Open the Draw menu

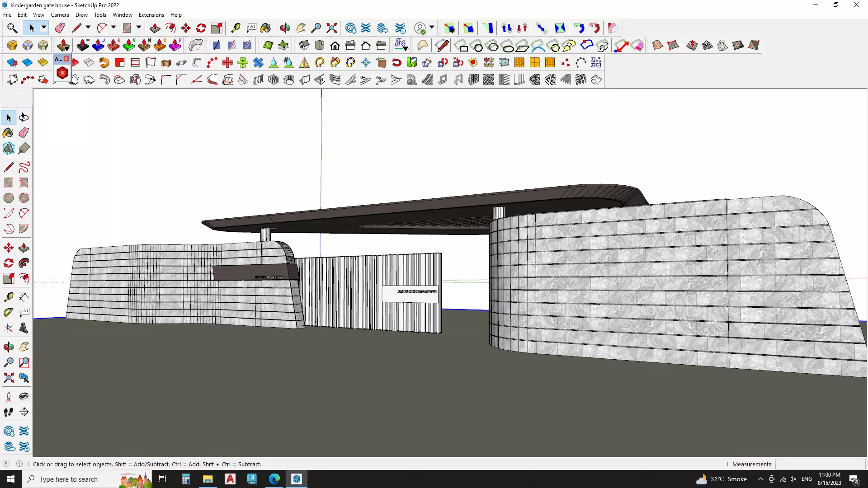(x=81, y=15)
